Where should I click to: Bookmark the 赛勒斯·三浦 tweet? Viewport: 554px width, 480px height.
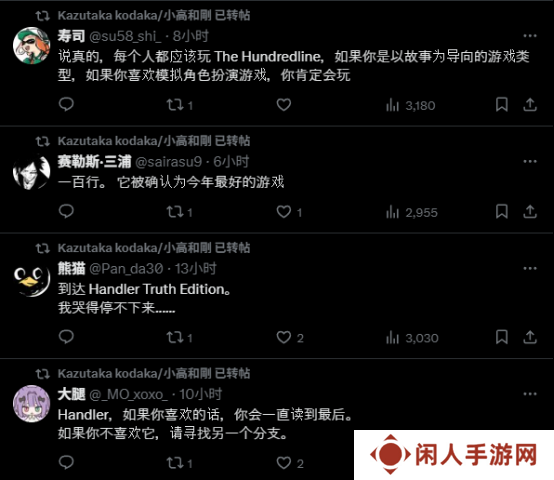[x=502, y=212]
